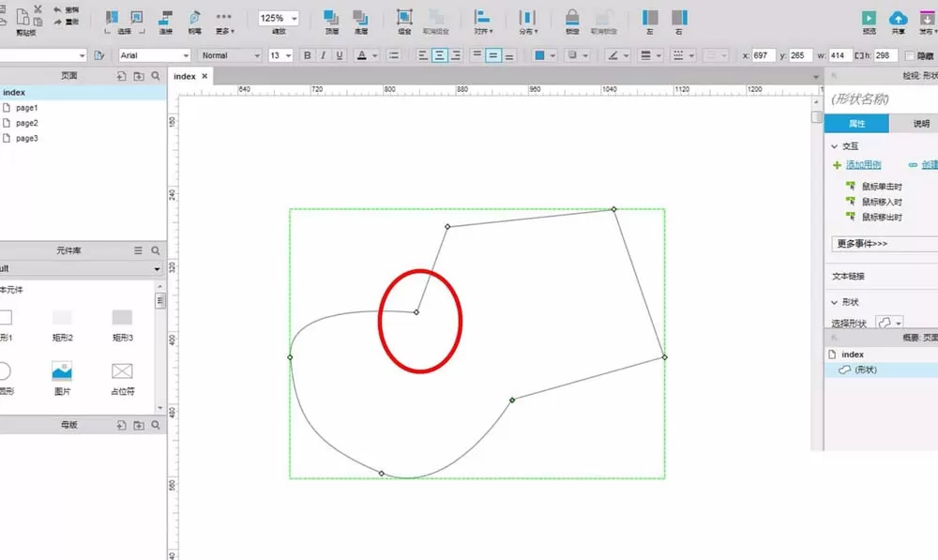This screenshot has width=938, height=560.
Task: Group the selected widgets
Action: click(405, 22)
